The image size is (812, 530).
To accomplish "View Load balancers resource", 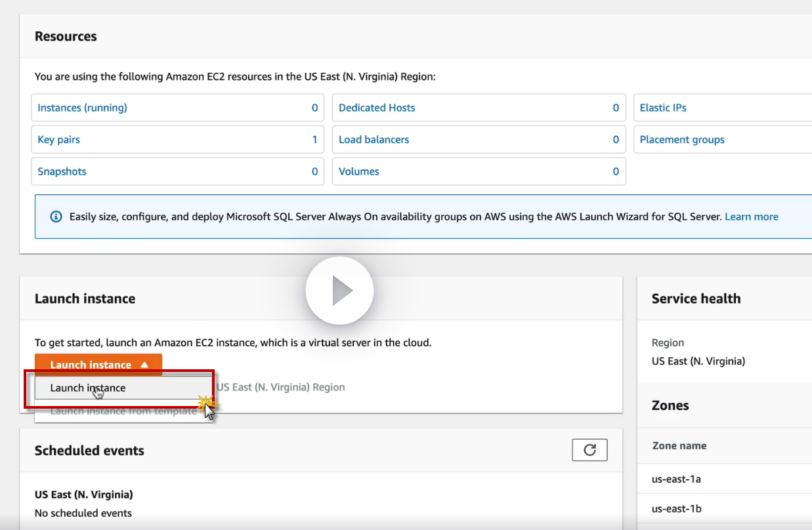I will (x=374, y=140).
